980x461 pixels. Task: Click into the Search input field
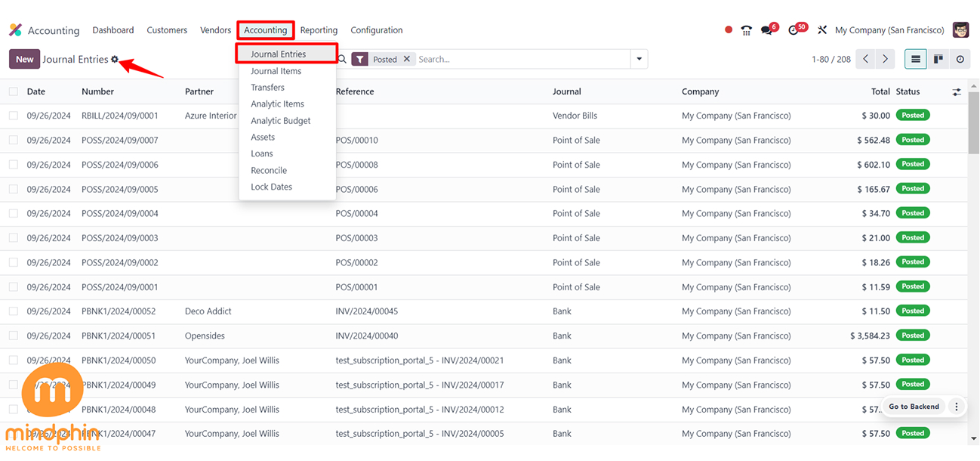[521, 59]
